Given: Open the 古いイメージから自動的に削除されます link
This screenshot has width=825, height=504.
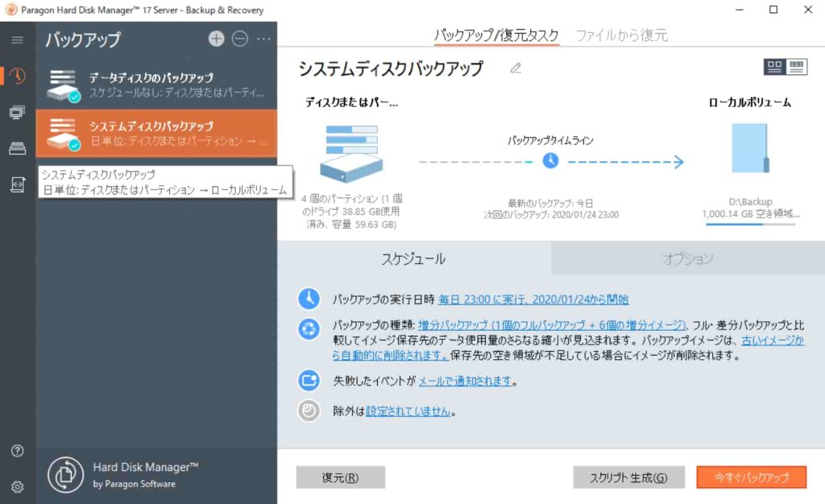Looking at the screenshot, I should pyautogui.click(x=568, y=348).
